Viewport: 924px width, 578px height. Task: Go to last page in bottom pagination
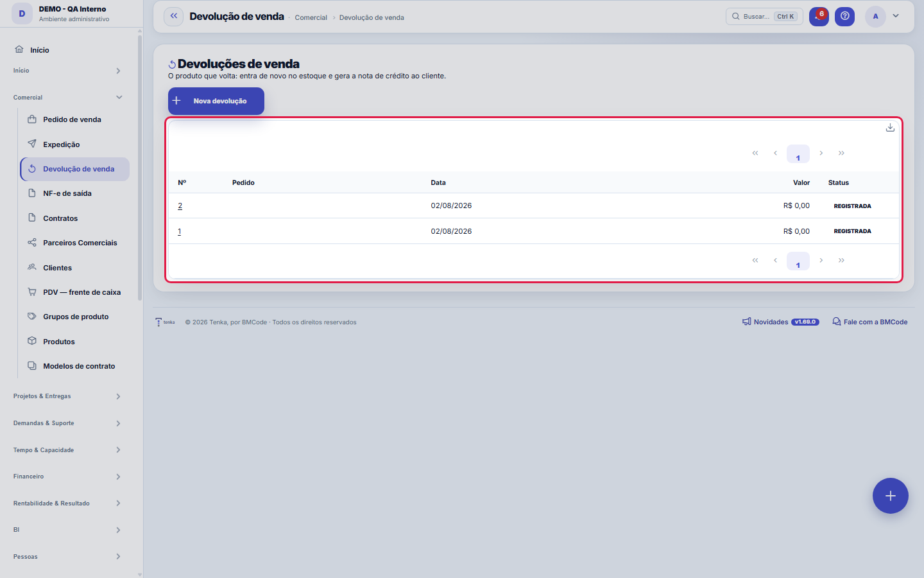pyautogui.click(x=841, y=260)
